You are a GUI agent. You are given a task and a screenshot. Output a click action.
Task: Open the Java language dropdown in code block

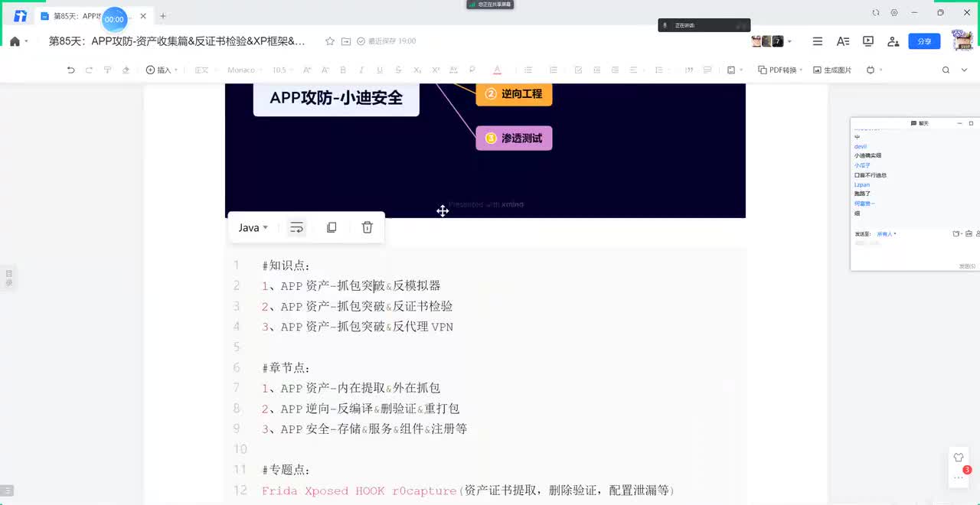(x=253, y=227)
